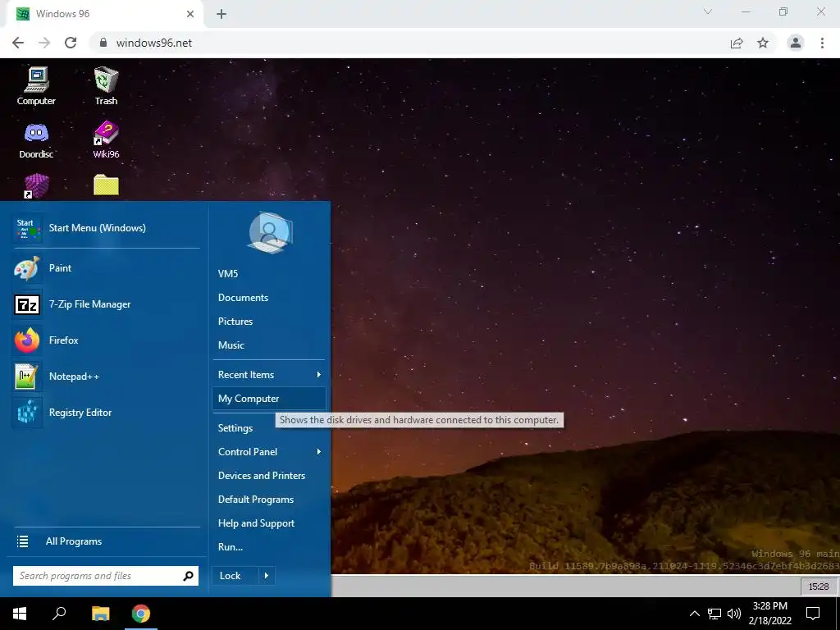Click the Windows Start button on taskbar
840x630 pixels.
click(x=20, y=614)
